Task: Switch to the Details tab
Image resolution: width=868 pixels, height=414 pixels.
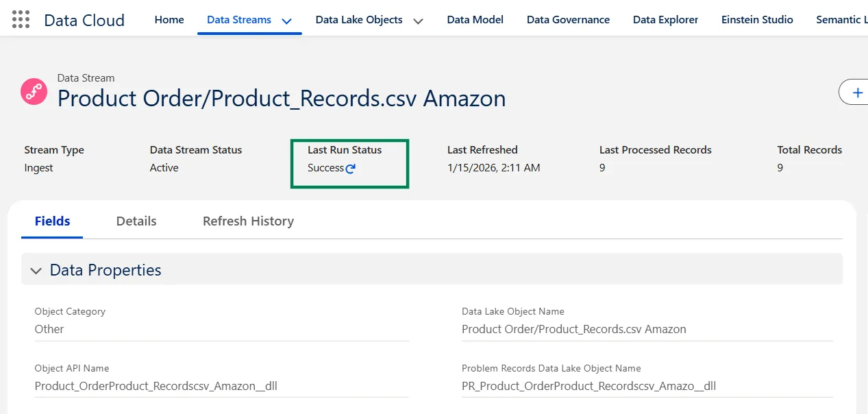Action: [x=136, y=221]
